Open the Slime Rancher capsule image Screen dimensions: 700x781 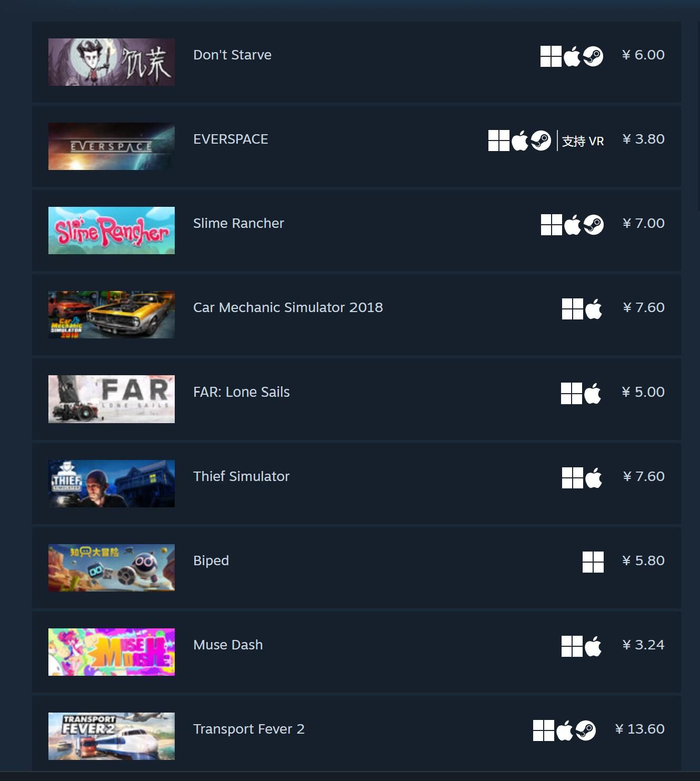(112, 231)
